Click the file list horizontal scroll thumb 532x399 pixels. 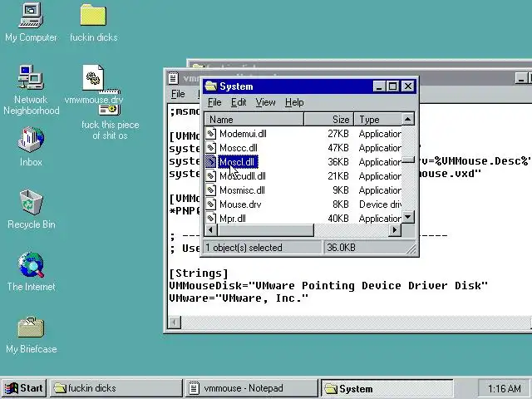click(x=266, y=229)
